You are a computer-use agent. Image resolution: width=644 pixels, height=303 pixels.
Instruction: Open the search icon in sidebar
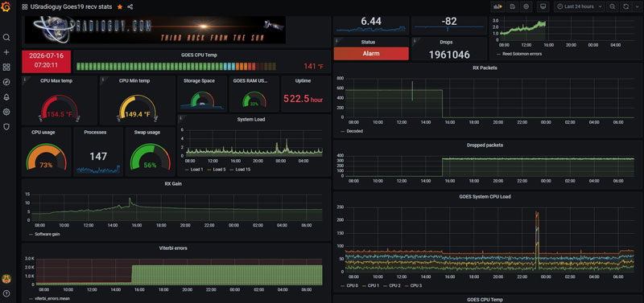click(x=6, y=37)
